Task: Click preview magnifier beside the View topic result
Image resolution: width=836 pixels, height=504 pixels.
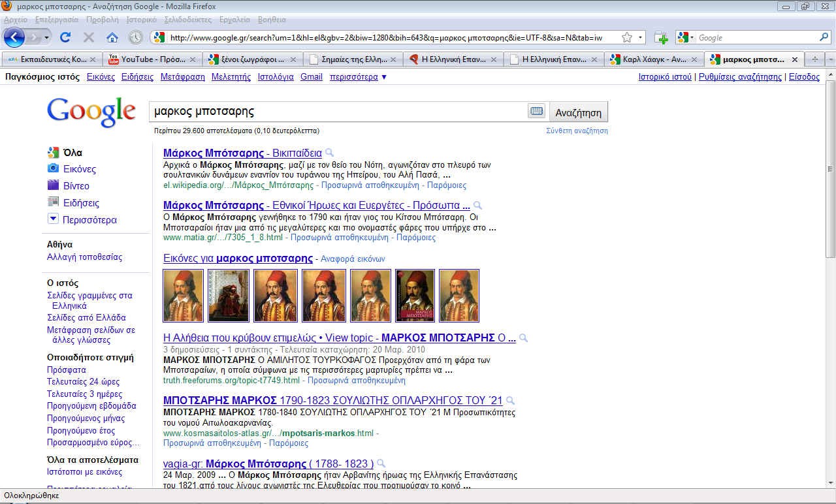Action: (523, 338)
